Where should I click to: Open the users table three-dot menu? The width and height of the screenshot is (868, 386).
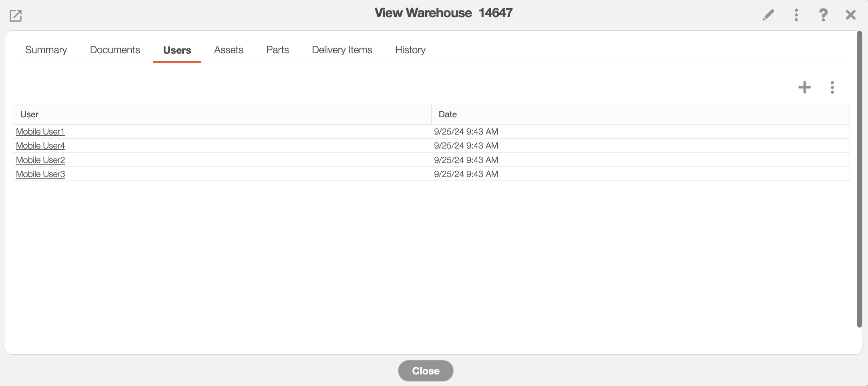pos(832,87)
